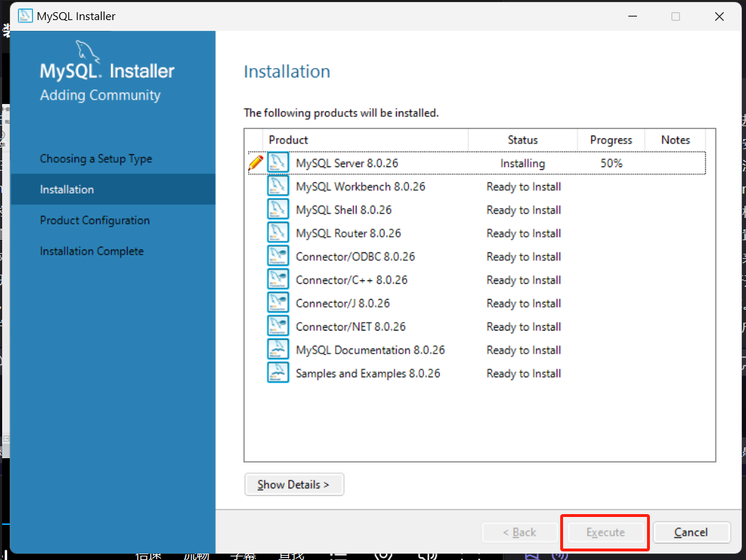Click the MySQL Installer title bar icon
The height and width of the screenshot is (560, 746).
[25, 16]
